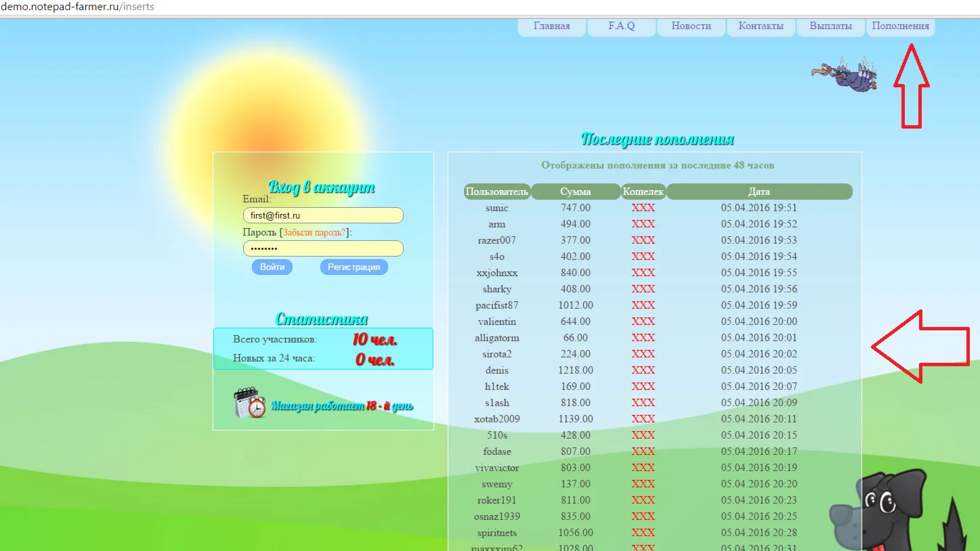This screenshot has width=980, height=551.
Task: Select the date 05.04.2016 20:28
Action: click(x=759, y=533)
